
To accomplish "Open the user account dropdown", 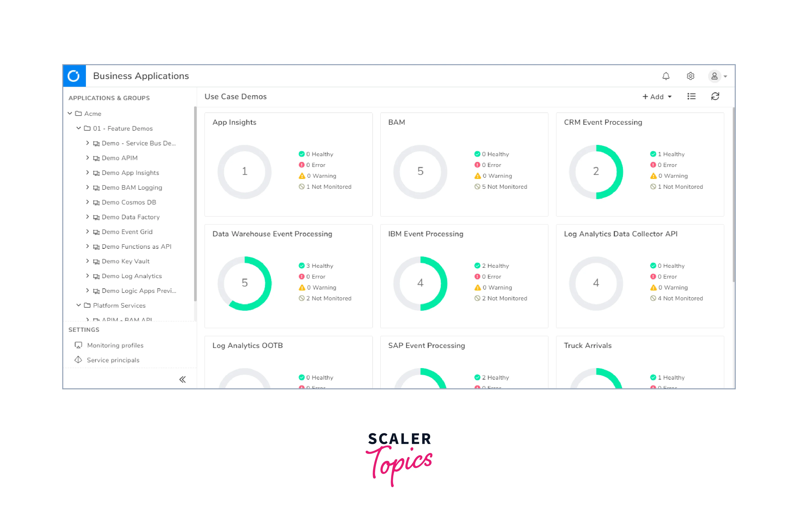I will [717, 76].
